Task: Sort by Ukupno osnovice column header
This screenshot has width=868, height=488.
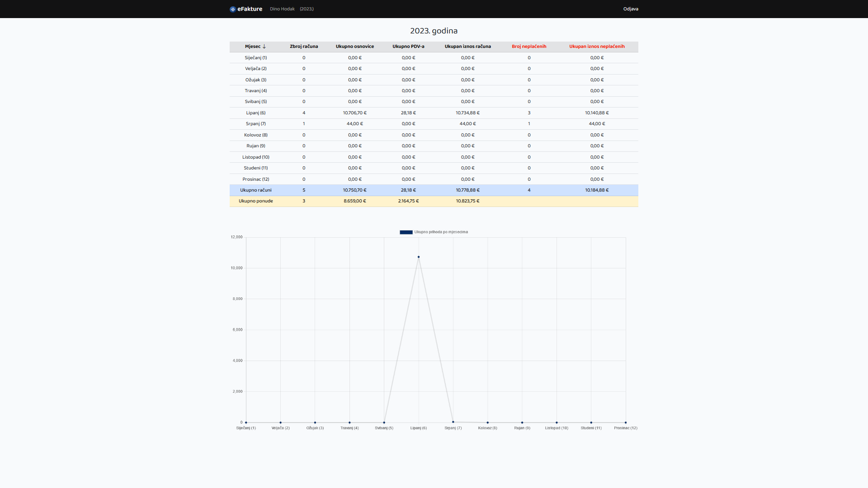Action: [354, 47]
